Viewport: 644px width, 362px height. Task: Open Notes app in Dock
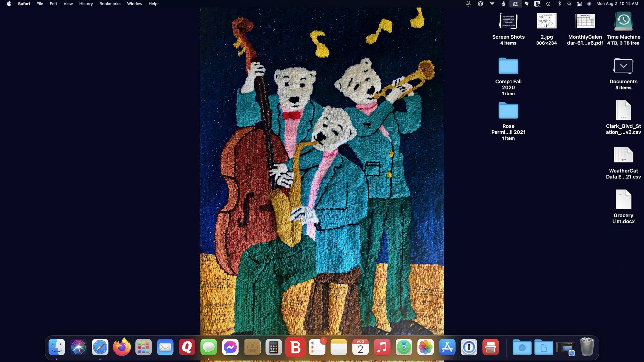click(x=339, y=347)
